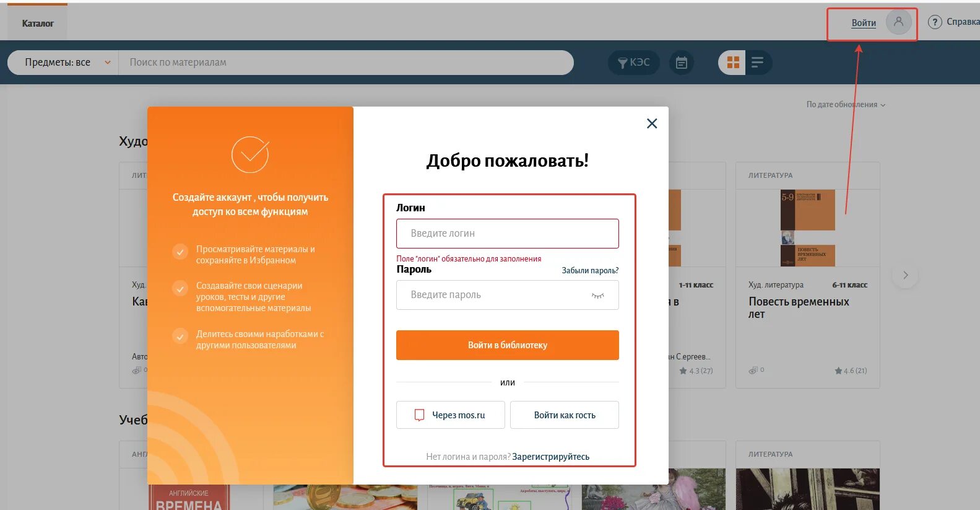Screen dimensions: 980x510
Task: Click the Пароль input field
Action: tap(507, 295)
